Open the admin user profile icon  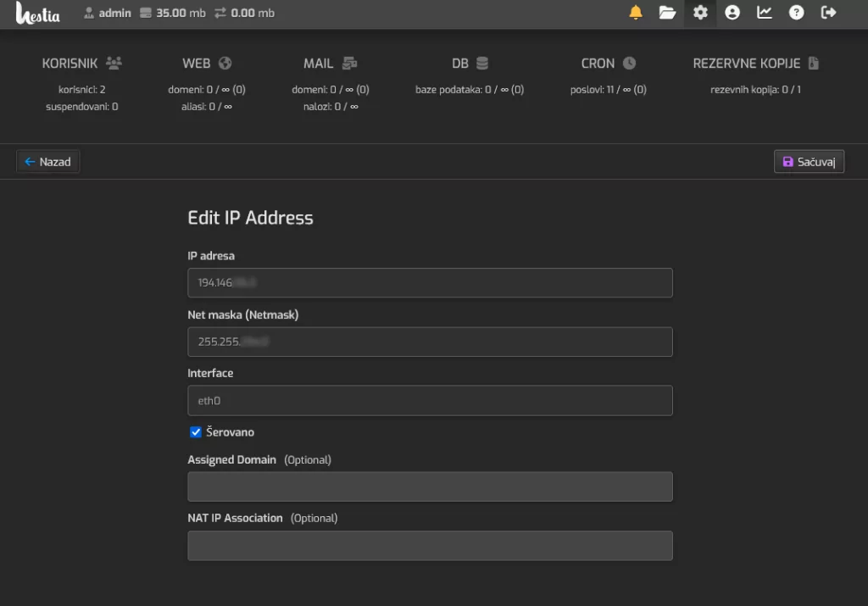click(732, 12)
